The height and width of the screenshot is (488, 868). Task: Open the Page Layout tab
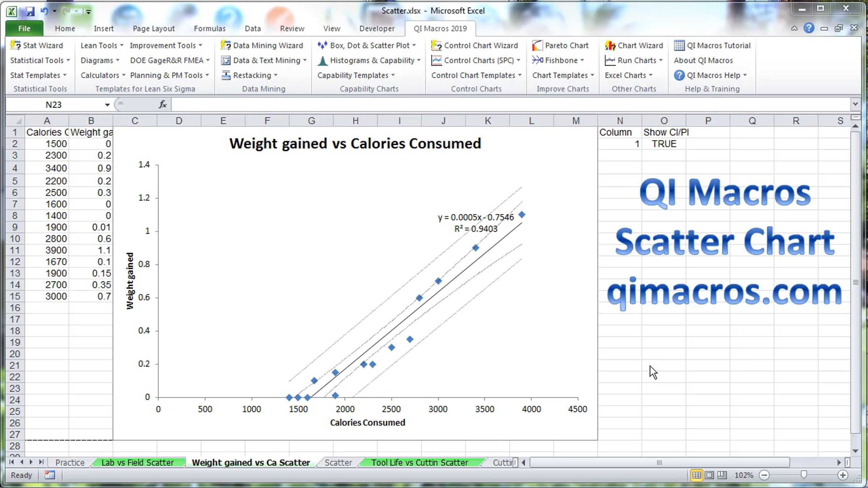tap(154, 29)
